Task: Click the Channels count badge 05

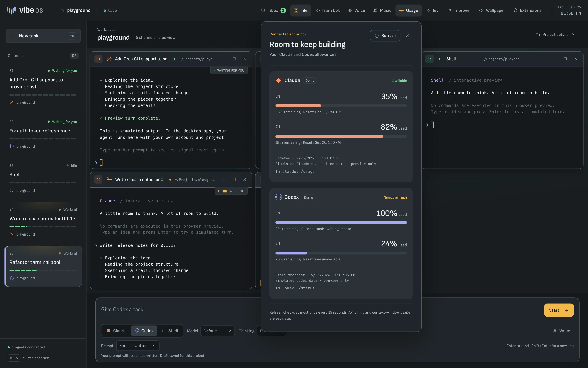Action: 74,56
